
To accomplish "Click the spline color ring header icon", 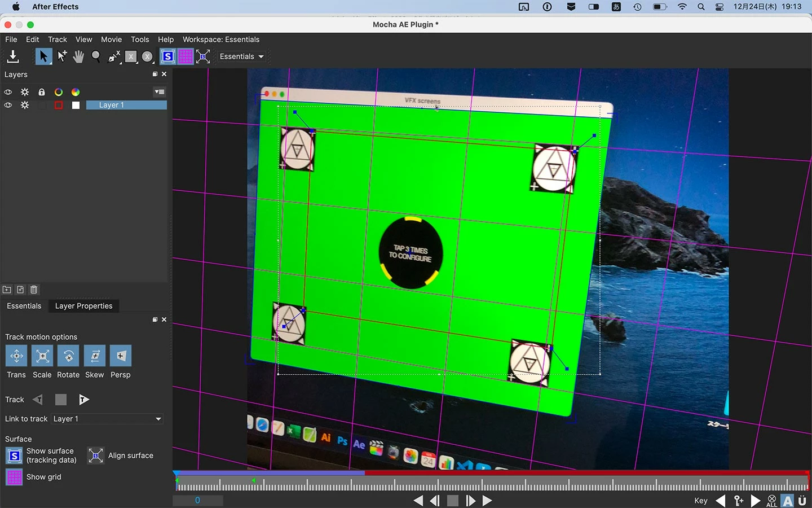I will point(59,92).
